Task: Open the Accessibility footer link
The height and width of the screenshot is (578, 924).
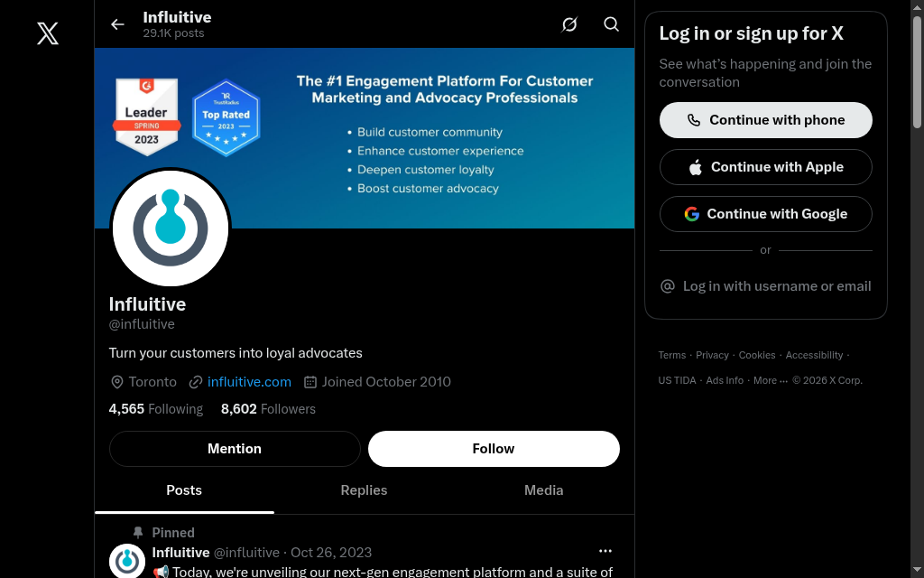Action: tap(814, 355)
